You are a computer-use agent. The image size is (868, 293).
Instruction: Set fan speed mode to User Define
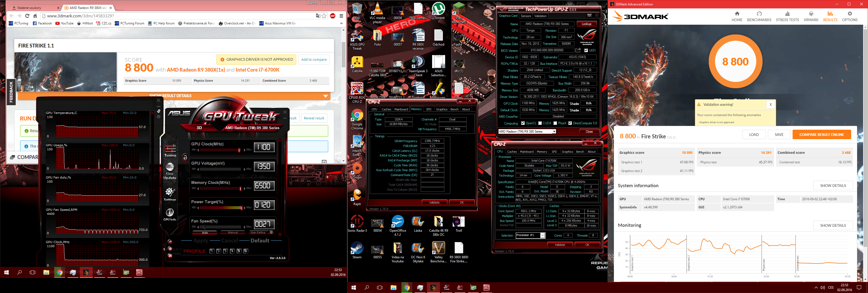click(x=258, y=233)
